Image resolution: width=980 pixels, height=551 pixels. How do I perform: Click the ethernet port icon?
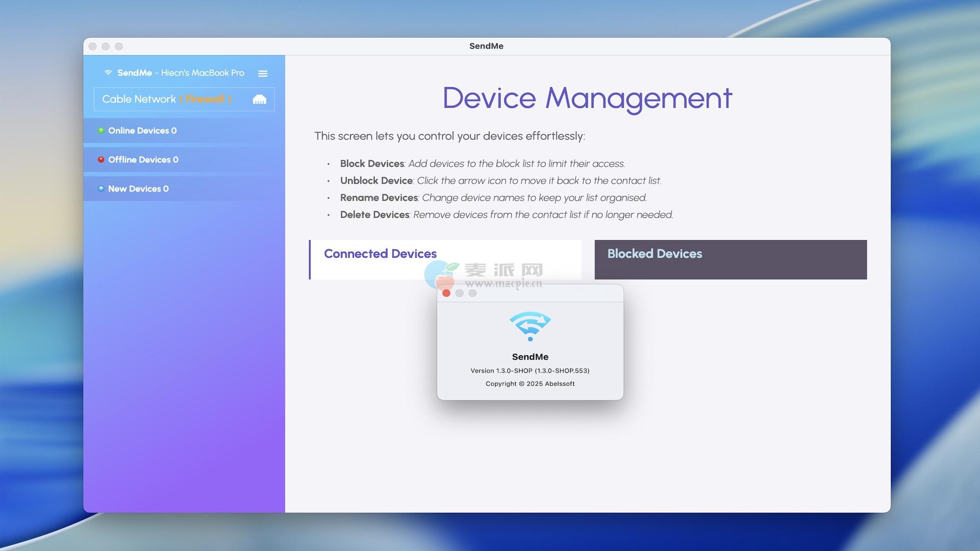point(259,99)
